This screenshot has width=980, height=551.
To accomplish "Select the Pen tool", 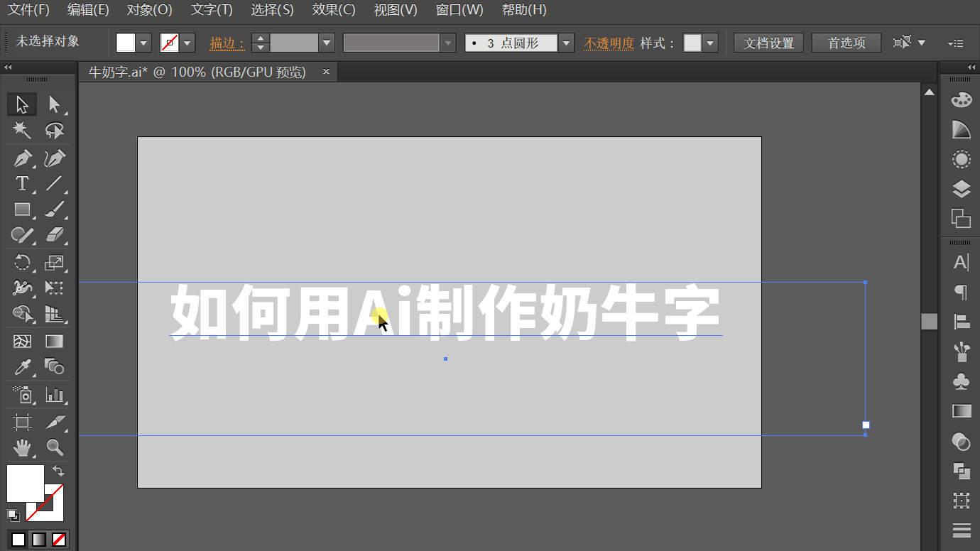I will (22, 157).
